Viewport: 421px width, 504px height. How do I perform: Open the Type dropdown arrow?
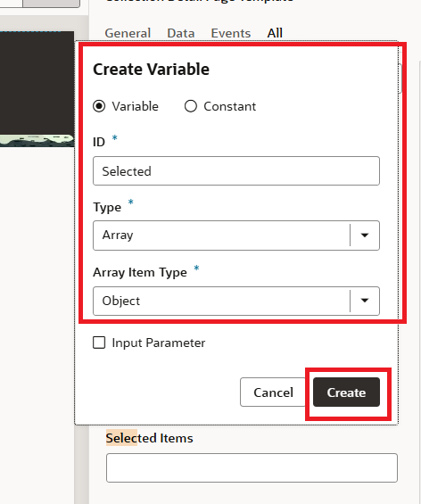pyautogui.click(x=365, y=235)
